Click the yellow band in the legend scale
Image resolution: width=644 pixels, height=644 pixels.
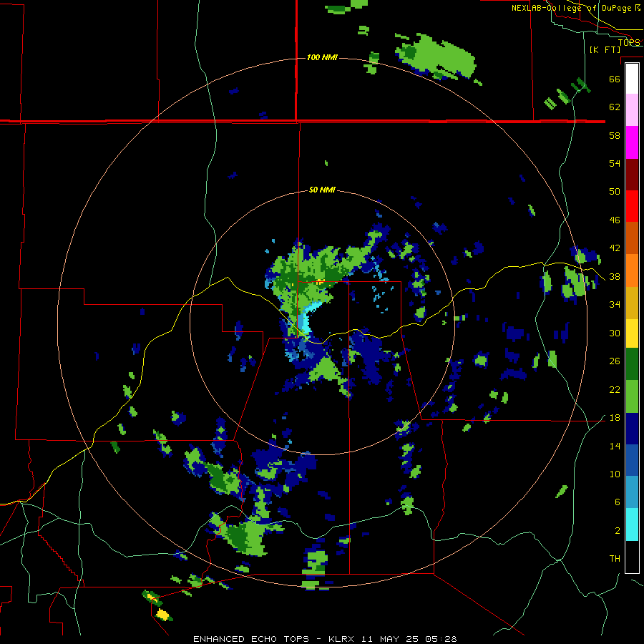click(x=632, y=333)
